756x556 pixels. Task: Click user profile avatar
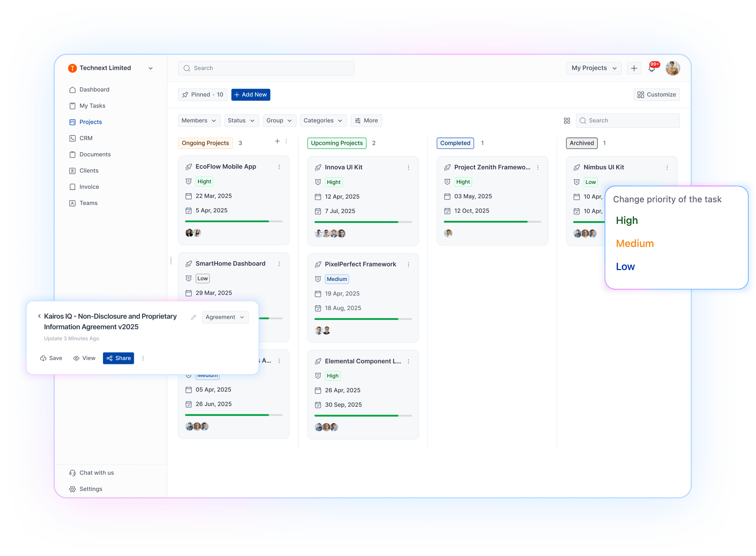pyautogui.click(x=672, y=68)
